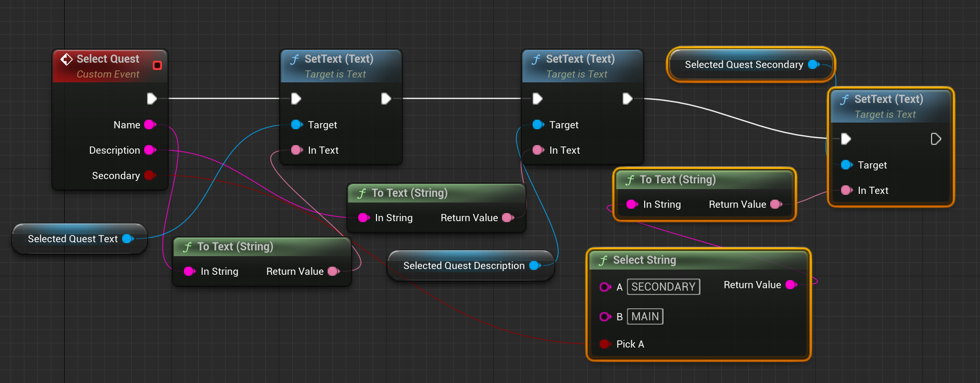Click exec output pin of middle SetText node
The height and width of the screenshot is (383, 980).
coord(627,99)
